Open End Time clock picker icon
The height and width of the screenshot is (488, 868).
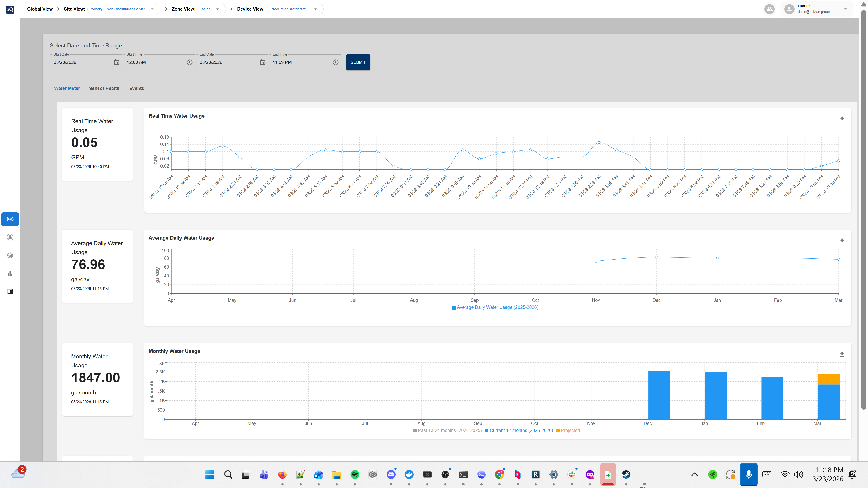point(336,62)
